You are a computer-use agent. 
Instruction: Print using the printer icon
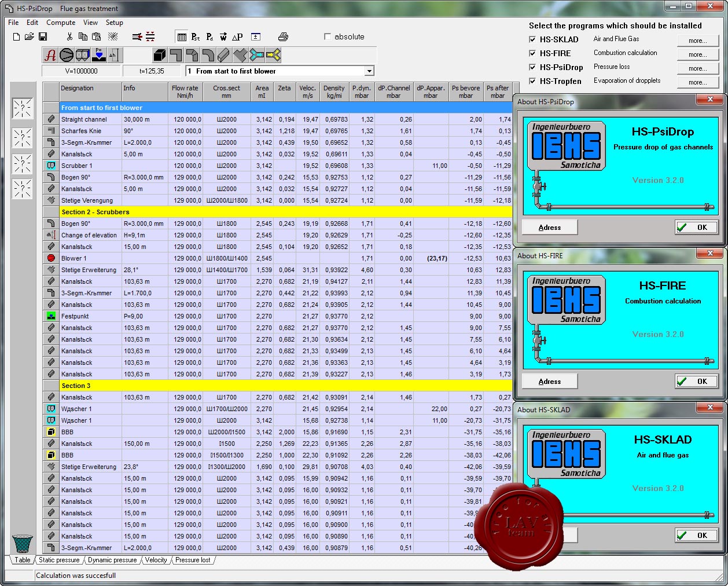point(283,36)
